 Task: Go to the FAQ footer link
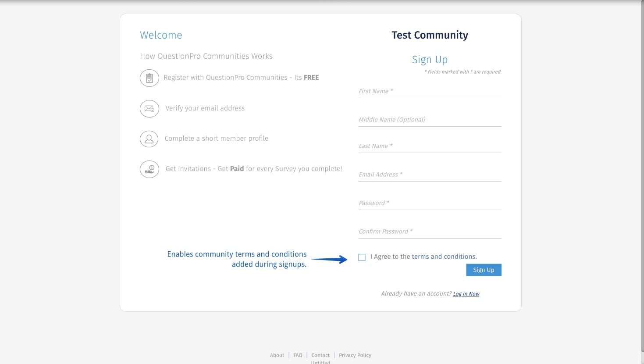298,355
